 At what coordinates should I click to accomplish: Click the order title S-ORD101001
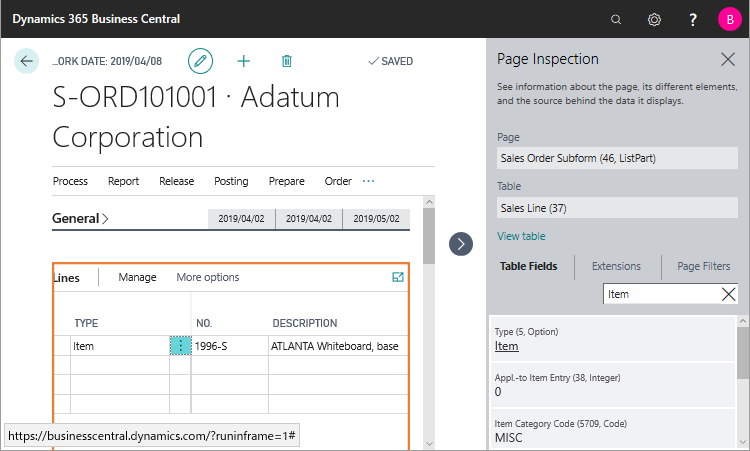[x=134, y=97]
